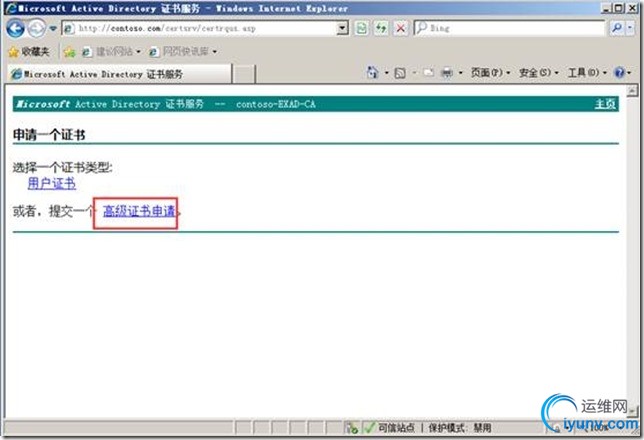Click the vertical scrollbar up arrow
Image resolution: width=644 pixels, height=440 pixels.
click(632, 90)
